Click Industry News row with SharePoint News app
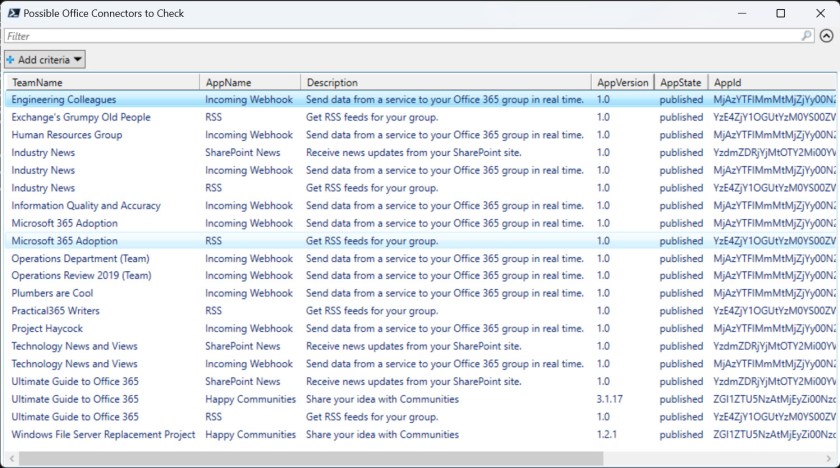The image size is (840, 468). pyautogui.click(x=421, y=153)
